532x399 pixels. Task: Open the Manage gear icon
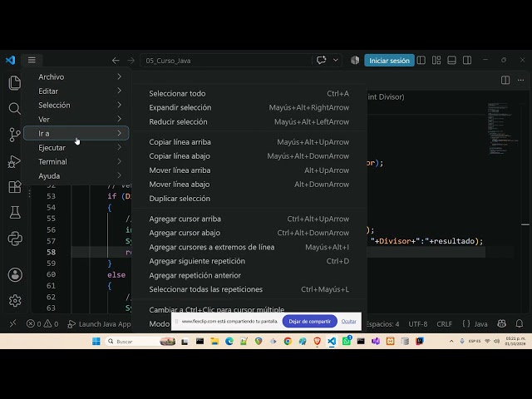click(15, 301)
